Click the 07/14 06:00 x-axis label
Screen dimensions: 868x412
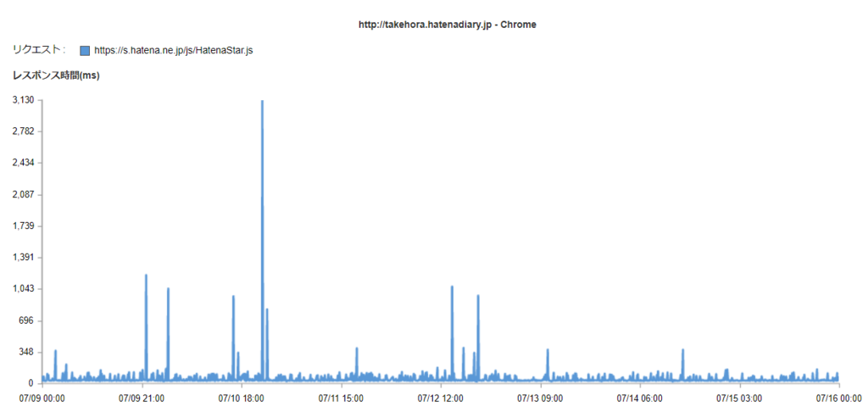point(640,398)
